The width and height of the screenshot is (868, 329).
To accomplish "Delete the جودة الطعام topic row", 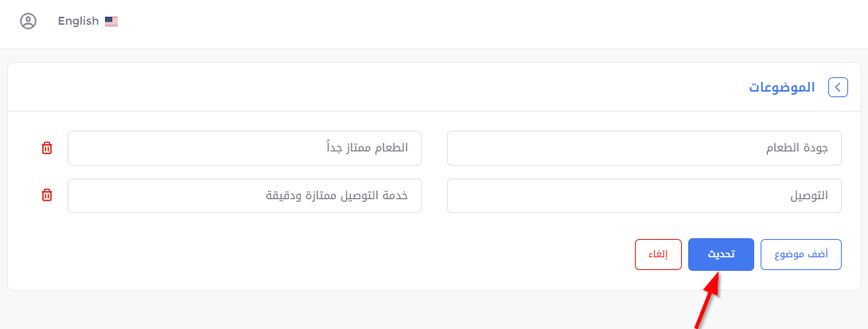I will coord(47,148).
